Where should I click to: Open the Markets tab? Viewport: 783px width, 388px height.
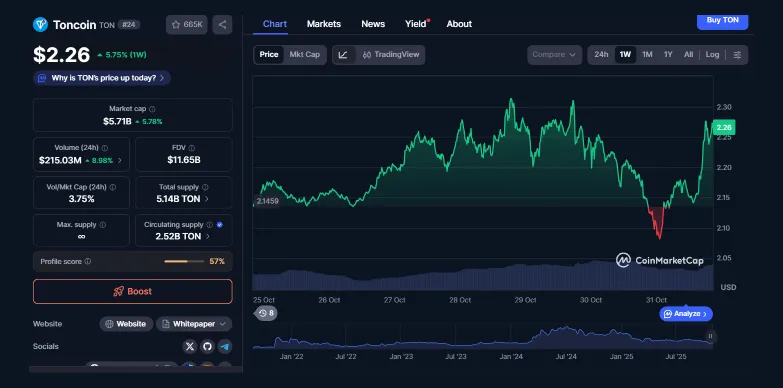[x=324, y=24]
